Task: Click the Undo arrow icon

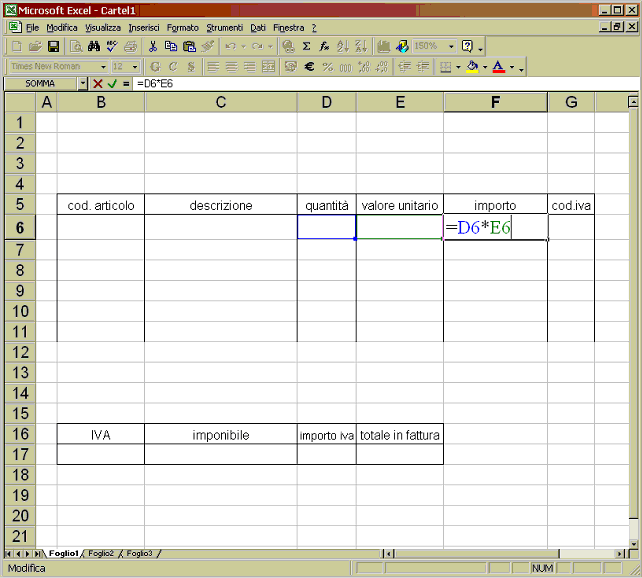Action: point(231,46)
